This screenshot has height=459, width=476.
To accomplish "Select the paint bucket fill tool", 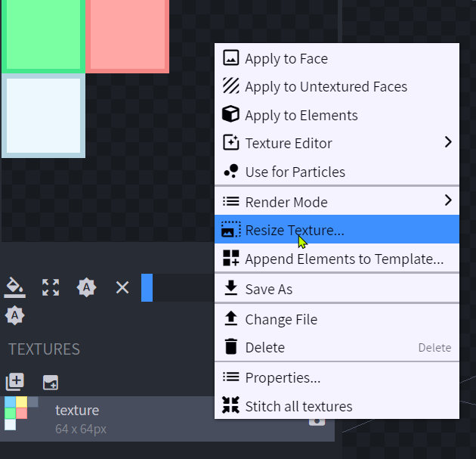I will tap(15, 287).
